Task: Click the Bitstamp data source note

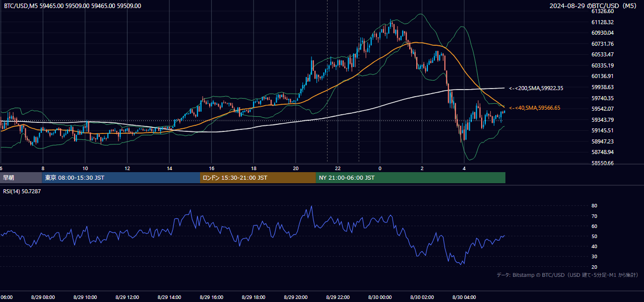Action: 567,275
